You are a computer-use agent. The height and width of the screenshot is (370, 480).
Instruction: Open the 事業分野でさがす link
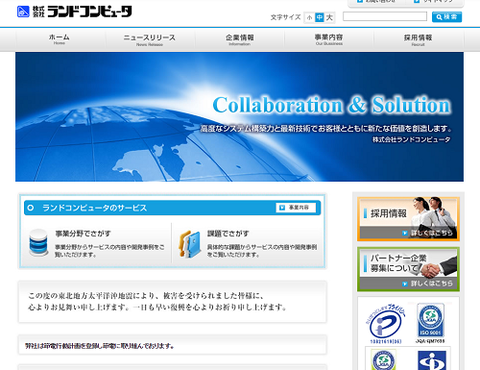coord(83,234)
